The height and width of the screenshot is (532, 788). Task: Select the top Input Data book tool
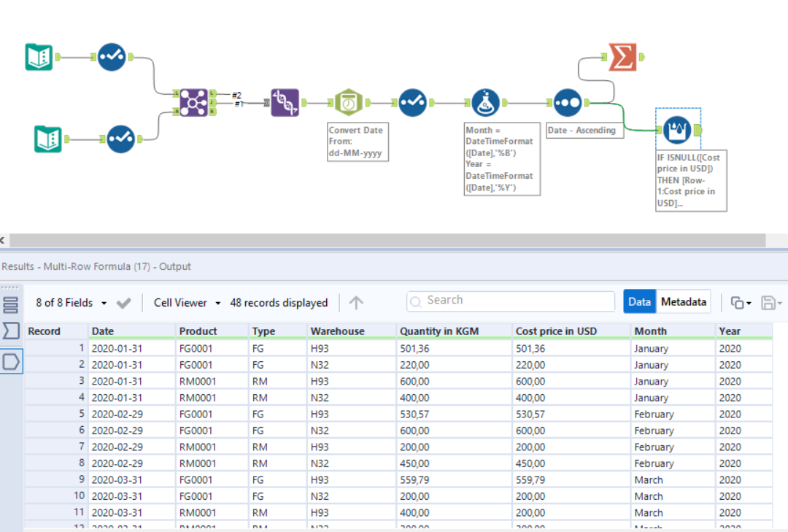click(x=39, y=57)
